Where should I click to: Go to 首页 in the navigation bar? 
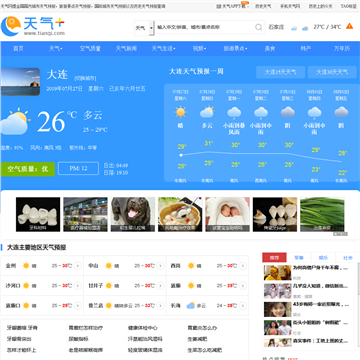click(x=18, y=49)
